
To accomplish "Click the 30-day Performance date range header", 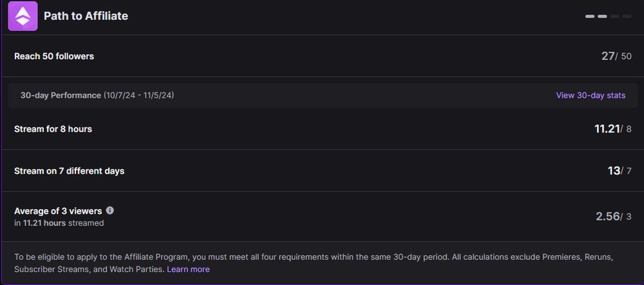I will 97,95.
